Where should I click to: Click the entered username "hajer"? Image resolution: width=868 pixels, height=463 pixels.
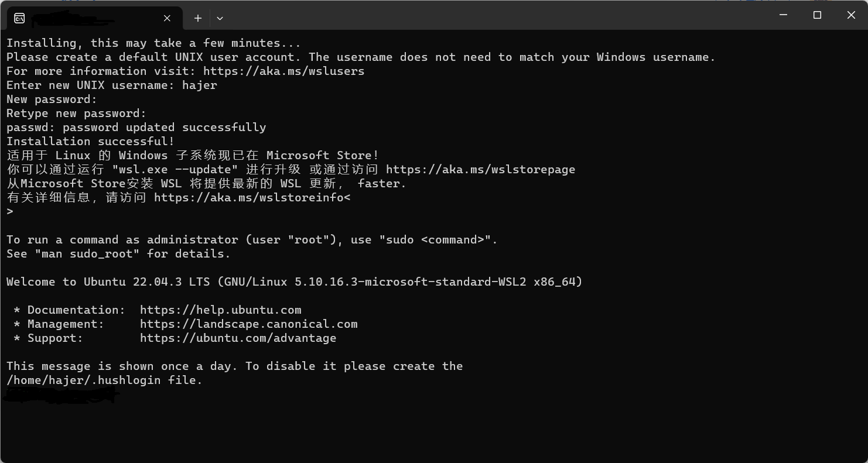tap(199, 85)
